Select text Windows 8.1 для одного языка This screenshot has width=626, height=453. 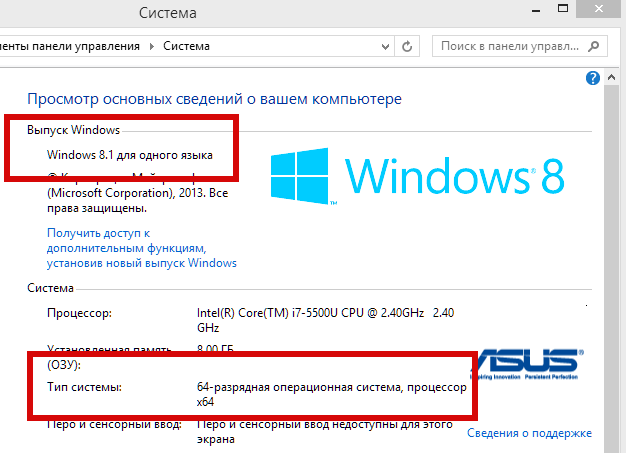tap(130, 155)
